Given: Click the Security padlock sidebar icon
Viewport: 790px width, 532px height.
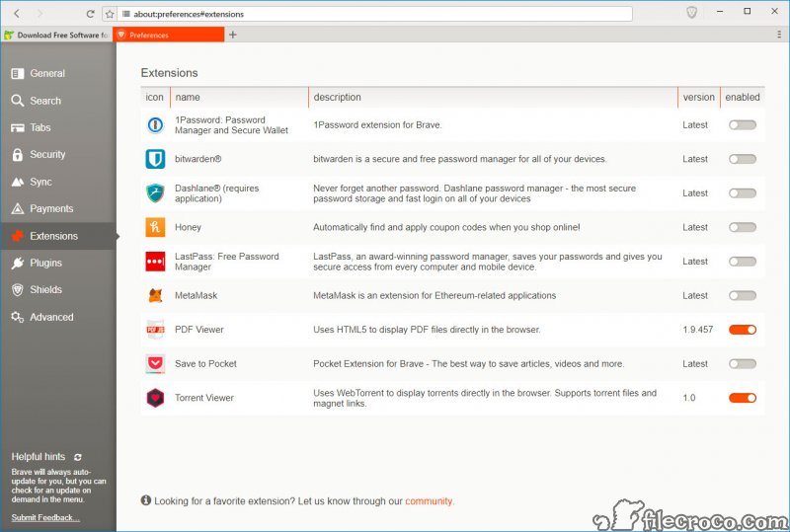Looking at the screenshot, I should [x=18, y=155].
